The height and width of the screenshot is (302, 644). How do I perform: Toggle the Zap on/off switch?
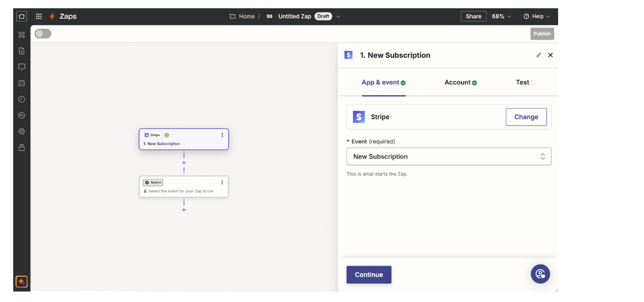pos(43,34)
